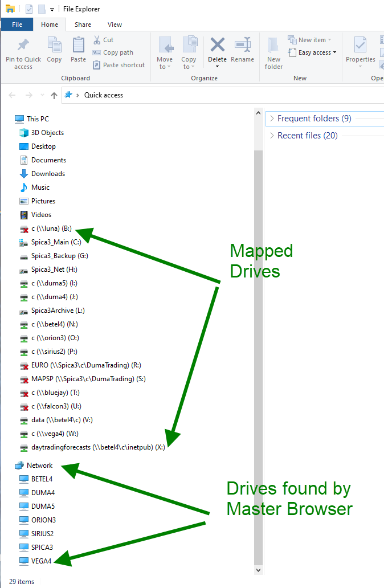Select SPICA3 network computer
384x588 pixels.
(36, 548)
